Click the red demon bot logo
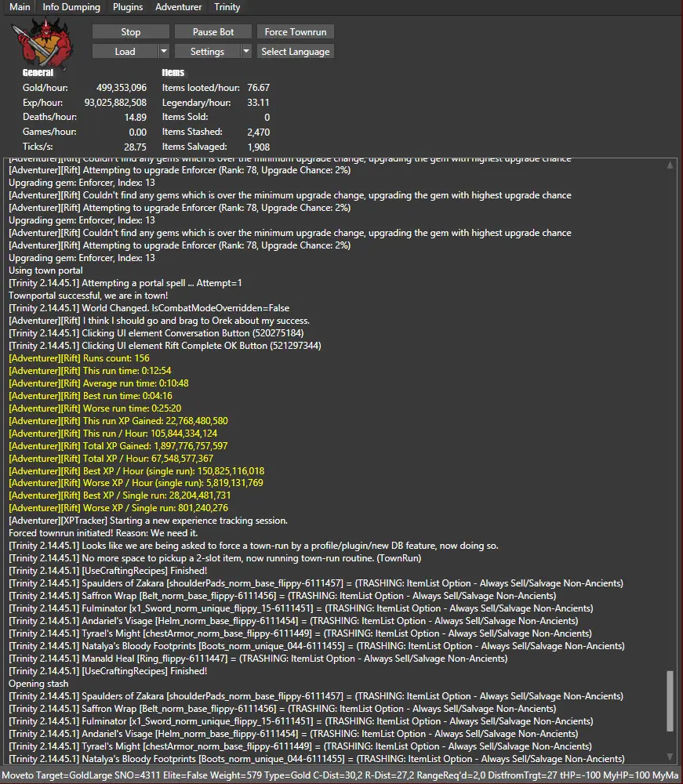The width and height of the screenshot is (683, 784). click(41, 43)
